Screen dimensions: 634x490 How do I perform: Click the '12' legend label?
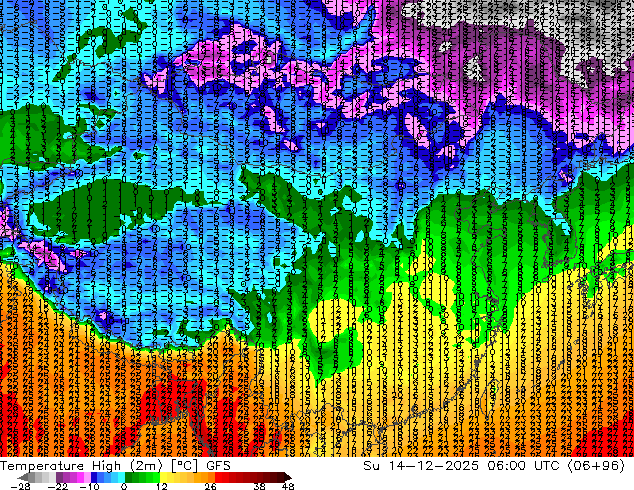pyautogui.click(x=162, y=486)
